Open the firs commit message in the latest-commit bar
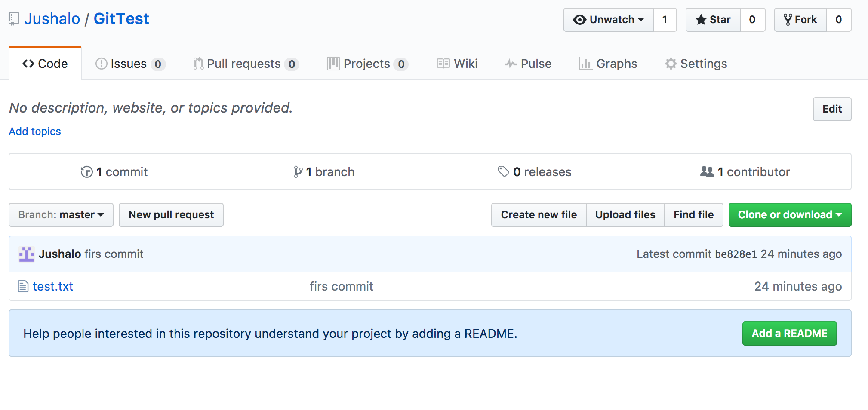This screenshot has height=410, width=868. coord(114,254)
